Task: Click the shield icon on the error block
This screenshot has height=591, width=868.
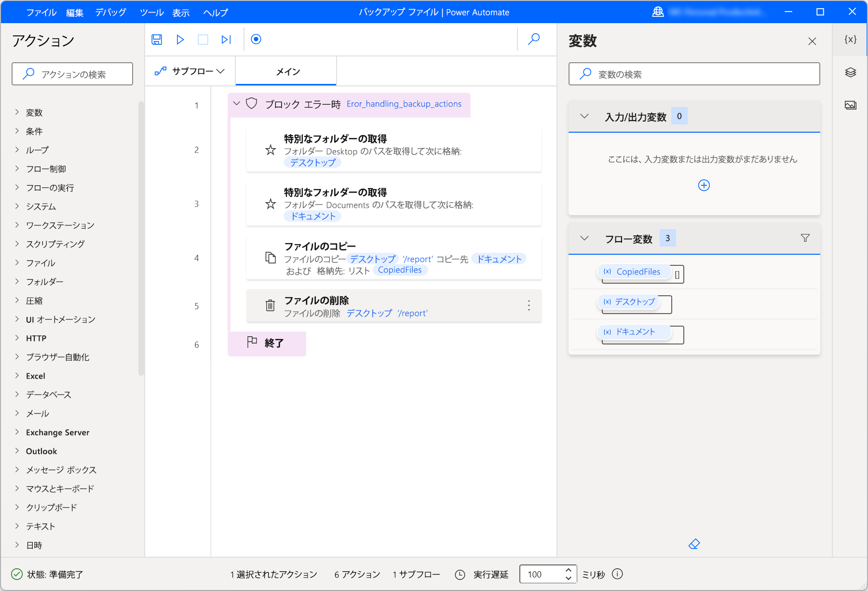Action: tap(252, 104)
